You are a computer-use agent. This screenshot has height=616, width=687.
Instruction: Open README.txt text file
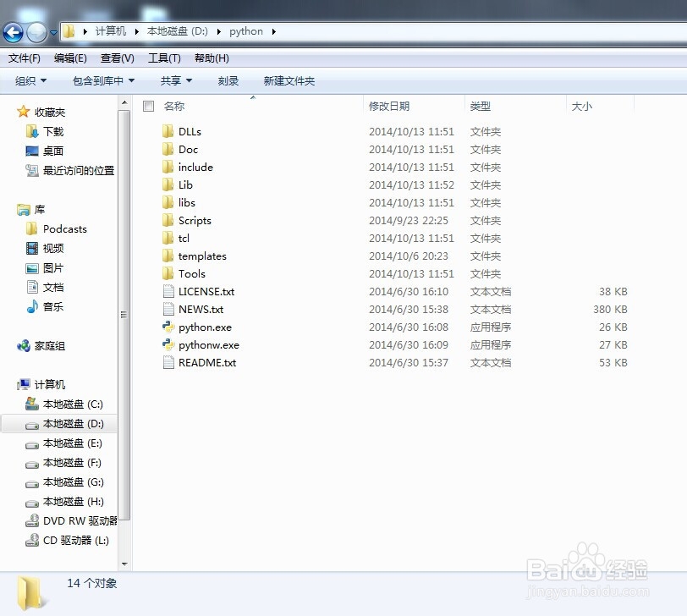click(204, 362)
